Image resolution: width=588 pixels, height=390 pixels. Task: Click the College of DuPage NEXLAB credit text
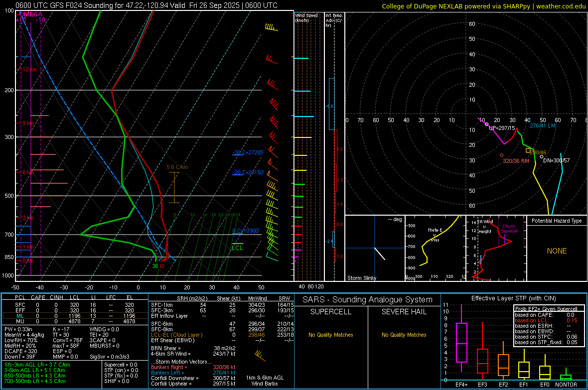coord(483,6)
